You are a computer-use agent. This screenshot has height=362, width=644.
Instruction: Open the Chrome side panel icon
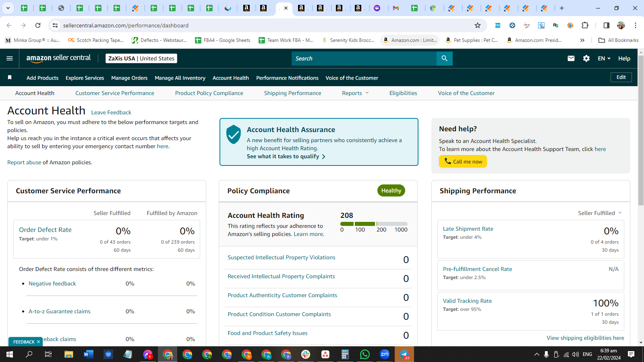(606, 25)
